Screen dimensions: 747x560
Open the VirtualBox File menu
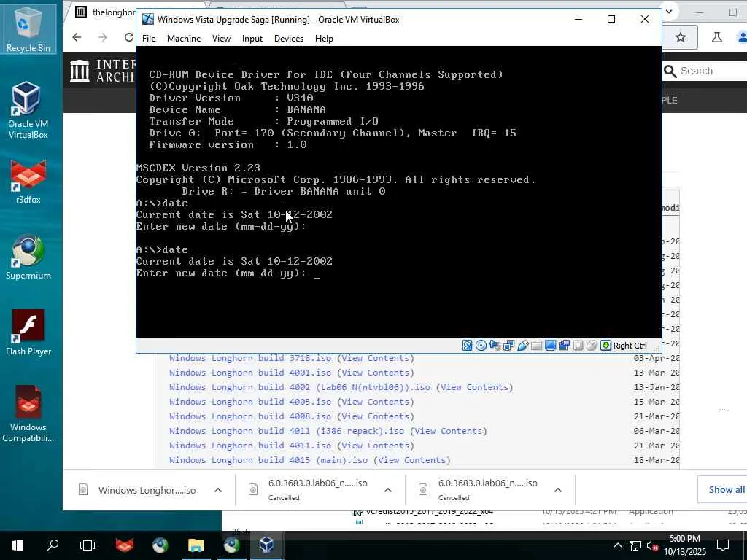coord(149,39)
